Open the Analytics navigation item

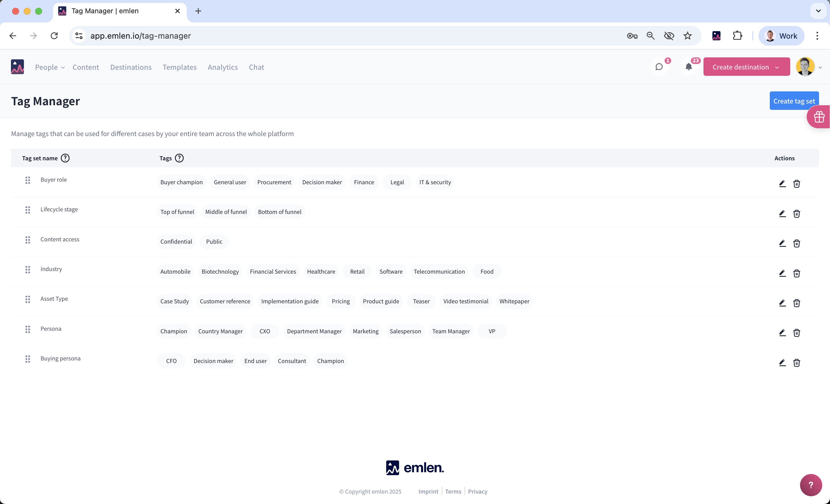point(223,67)
